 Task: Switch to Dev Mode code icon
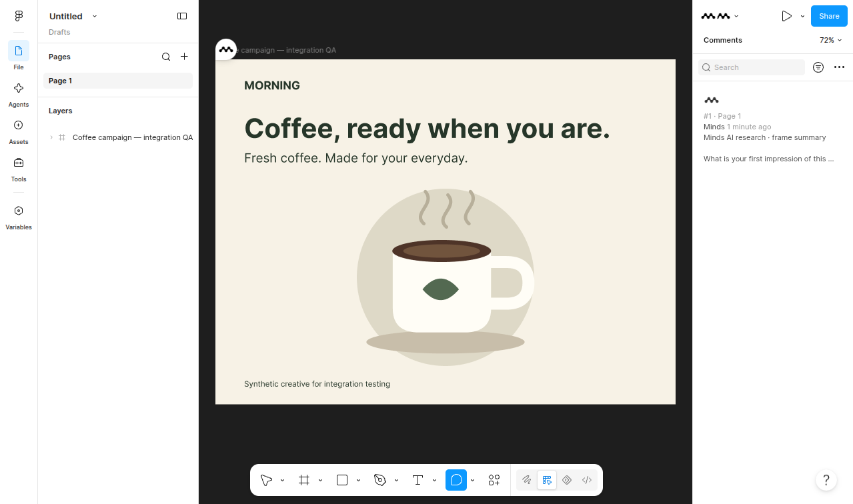(x=587, y=480)
